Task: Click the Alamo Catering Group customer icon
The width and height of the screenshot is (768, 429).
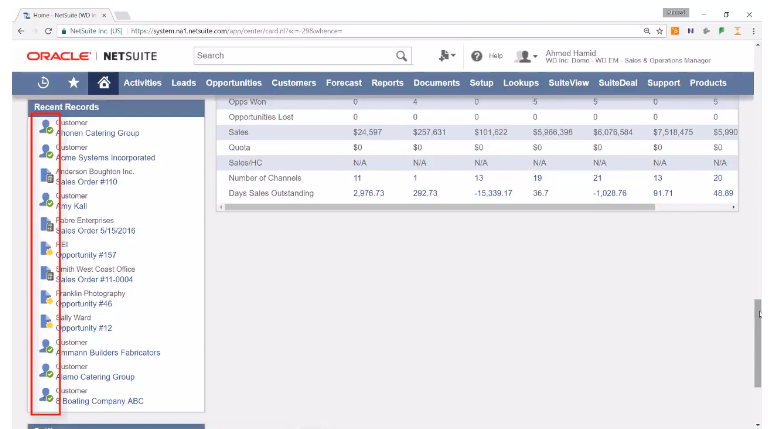Action: (x=46, y=371)
